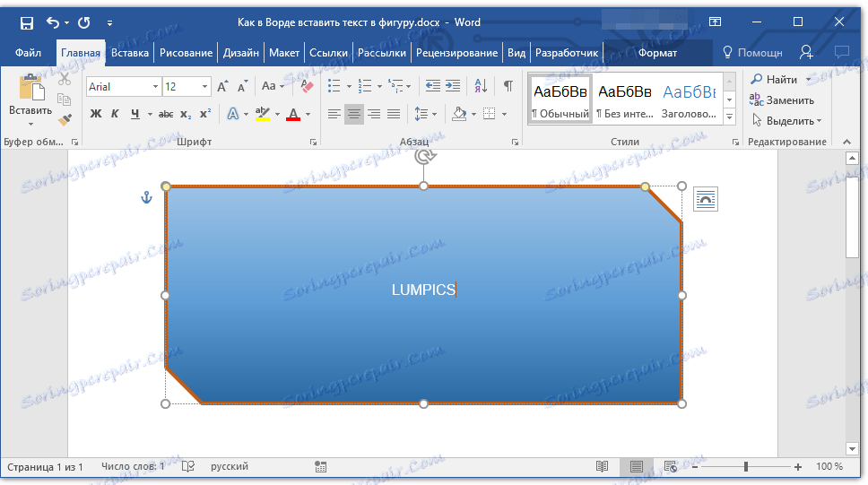The width and height of the screenshot is (868, 485).
Task: Open the Макет tab
Action: pos(284,53)
